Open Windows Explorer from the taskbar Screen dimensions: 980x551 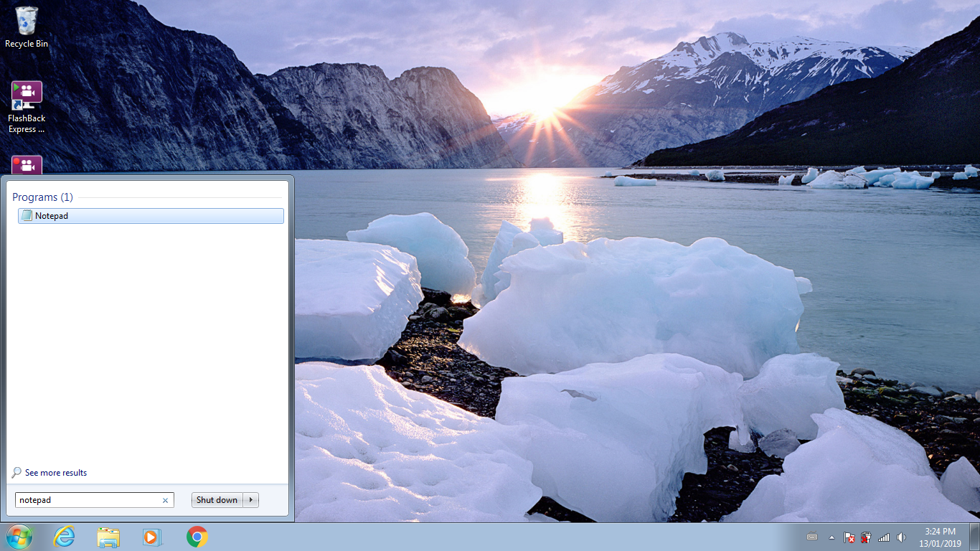tap(108, 537)
